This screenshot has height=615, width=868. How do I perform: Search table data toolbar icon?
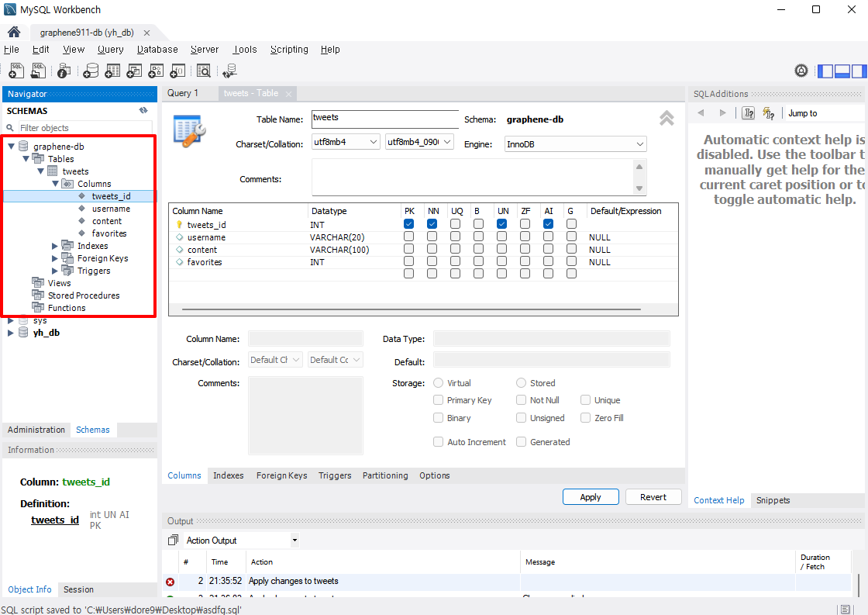[x=204, y=71]
